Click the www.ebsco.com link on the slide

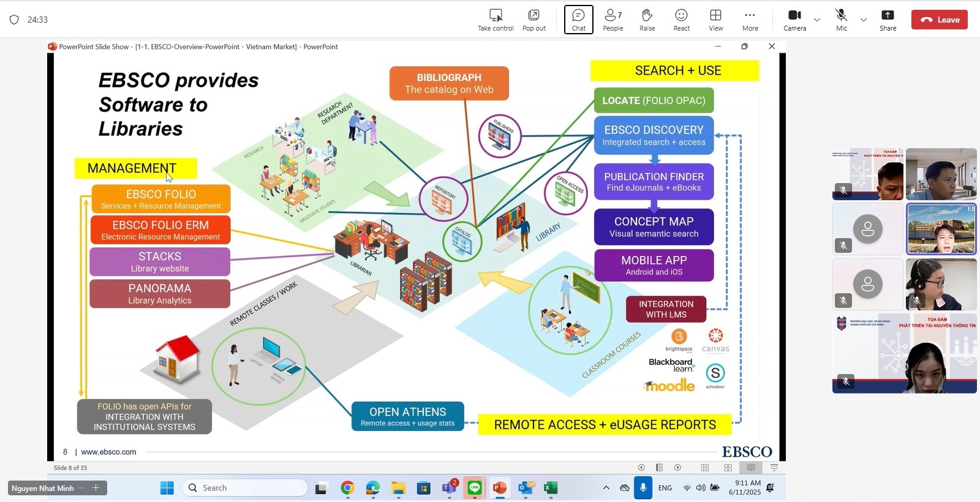tap(108, 452)
